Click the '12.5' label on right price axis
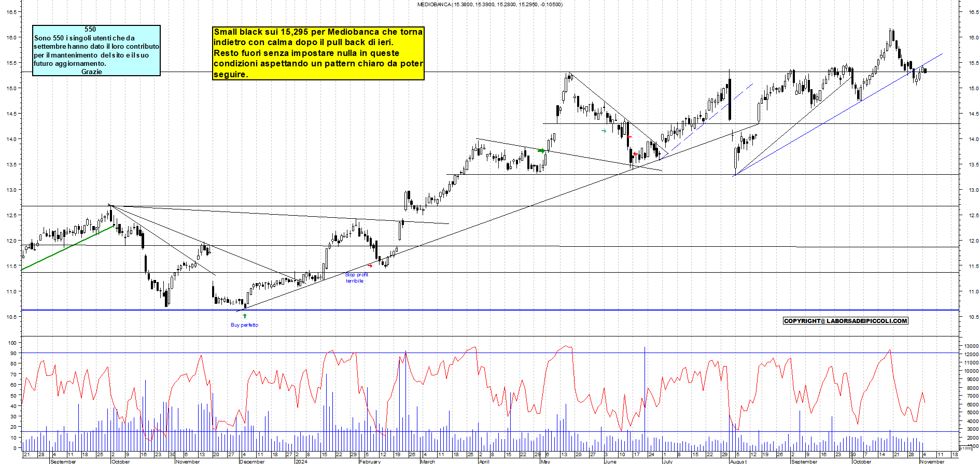980x464 pixels. (973, 215)
